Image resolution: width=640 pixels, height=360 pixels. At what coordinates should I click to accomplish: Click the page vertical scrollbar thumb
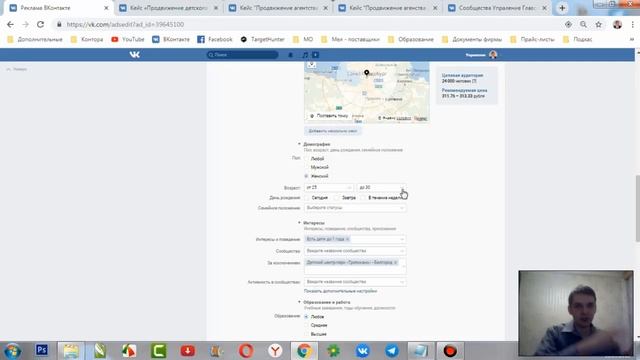[638, 208]
